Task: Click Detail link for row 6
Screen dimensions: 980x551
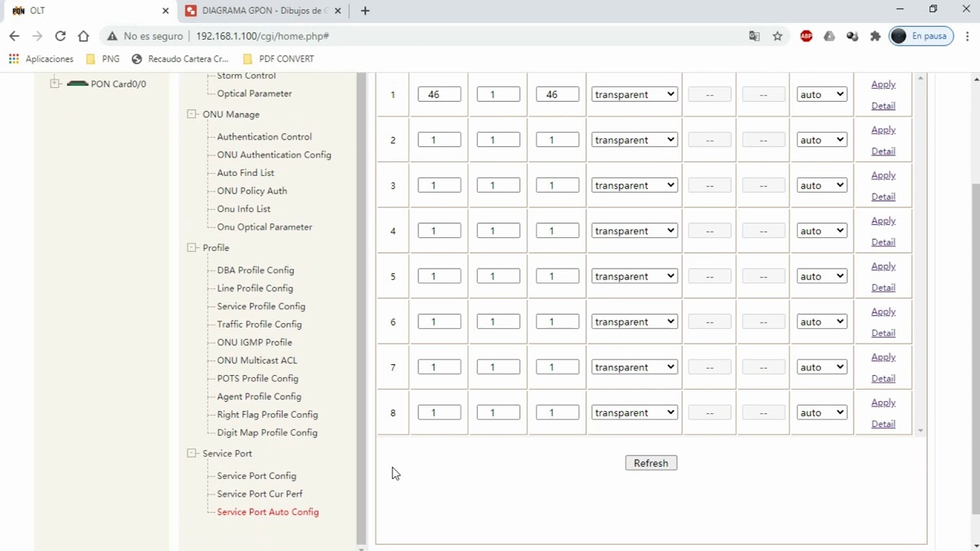Action: pyautogui.click(x=883, y=333)
